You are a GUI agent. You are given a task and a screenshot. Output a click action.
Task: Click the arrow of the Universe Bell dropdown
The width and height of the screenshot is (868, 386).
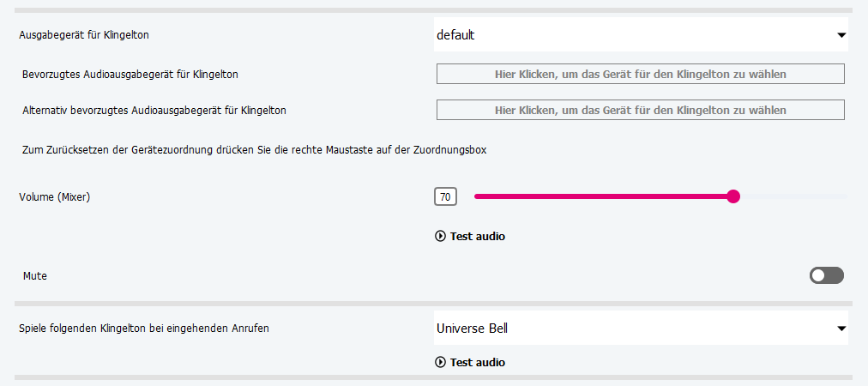click(x=841, y=328)
